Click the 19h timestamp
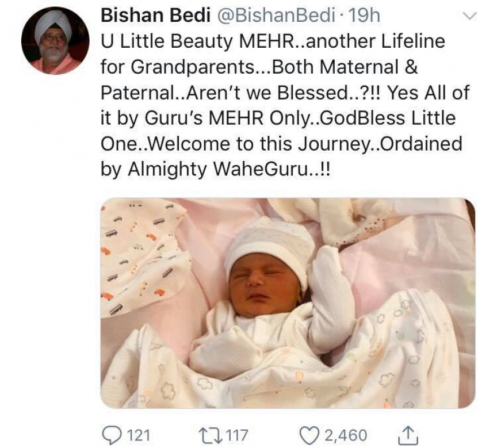The width and height of the screenshot is (497, 448). coord(364,17)
